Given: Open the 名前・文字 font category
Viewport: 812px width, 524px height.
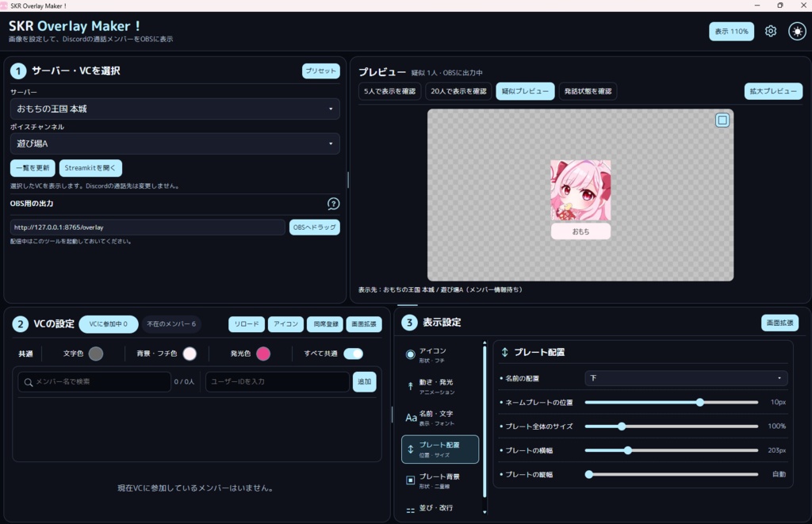Looking at the screenshot, I should (x=440, y=417).
